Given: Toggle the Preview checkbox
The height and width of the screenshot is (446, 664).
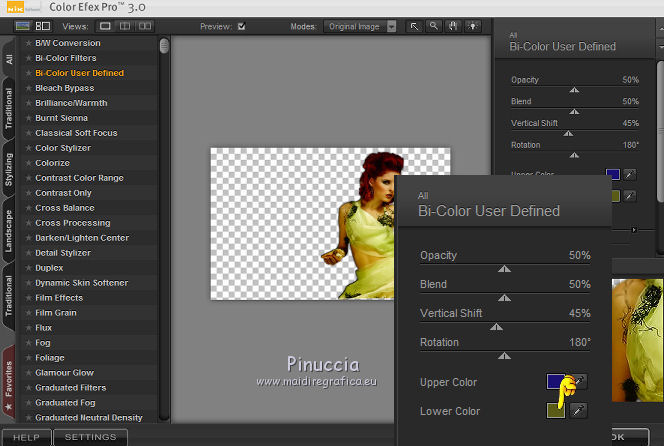Looking at the screenshot, I should coord(241,26).
